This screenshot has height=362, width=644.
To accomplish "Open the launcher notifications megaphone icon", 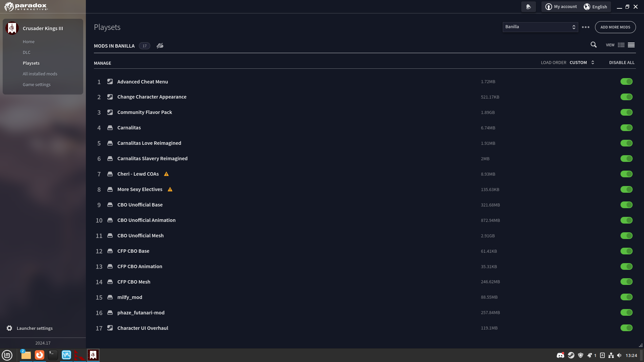I will (529, 7).
